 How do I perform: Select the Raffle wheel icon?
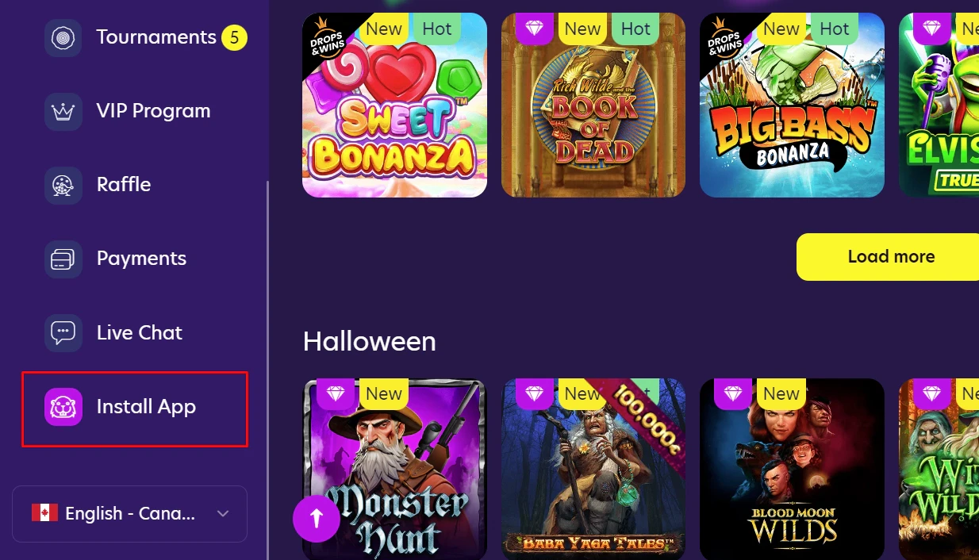[63, 185]
